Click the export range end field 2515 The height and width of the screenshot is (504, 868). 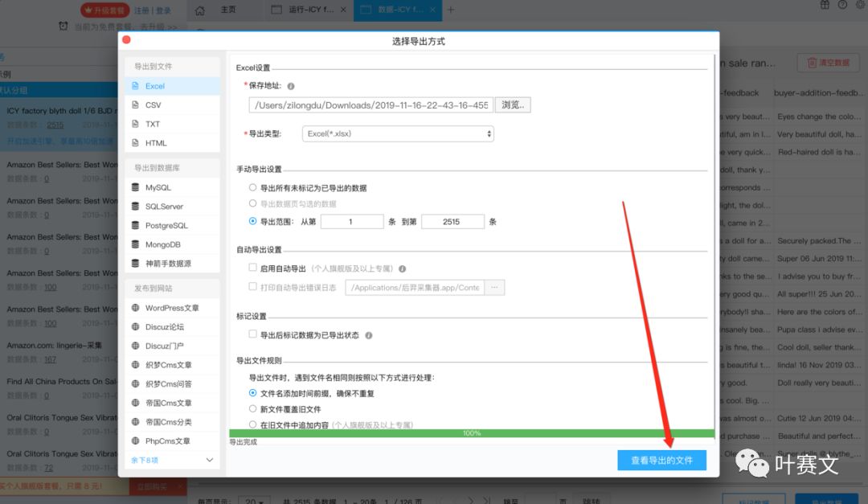pyautogui.click(x=452, y=222)
